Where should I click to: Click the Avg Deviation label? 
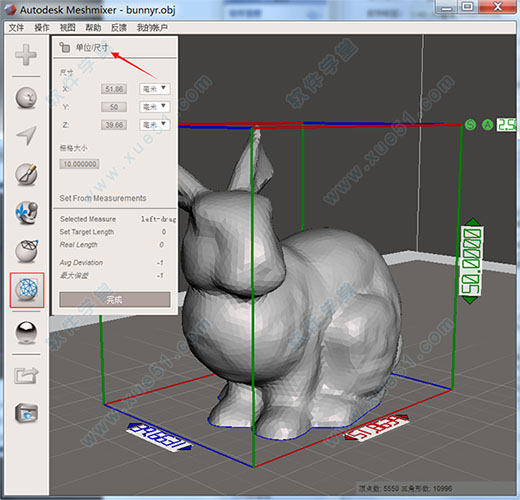(x=81, y=263)
